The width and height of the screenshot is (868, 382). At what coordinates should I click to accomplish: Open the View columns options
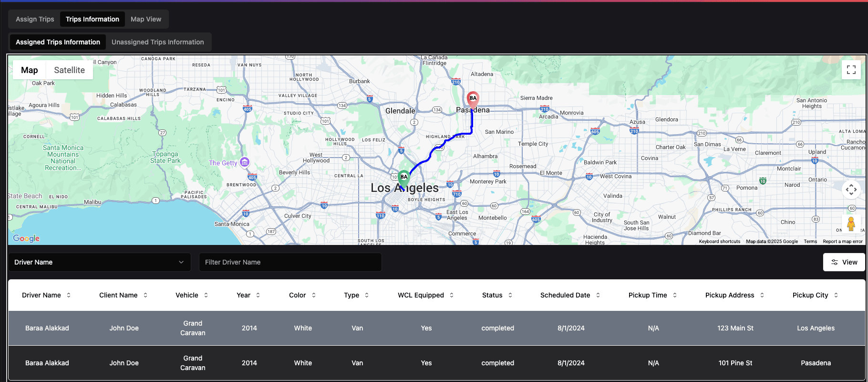point(844,262)
